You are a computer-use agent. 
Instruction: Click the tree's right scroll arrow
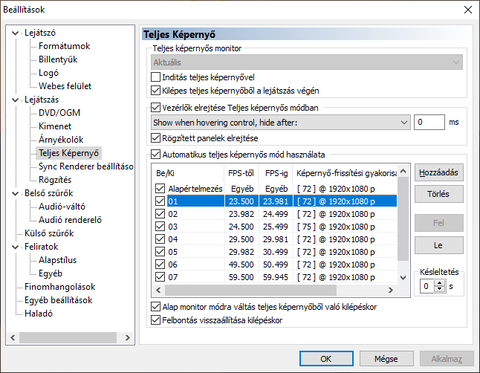[127, 338]
